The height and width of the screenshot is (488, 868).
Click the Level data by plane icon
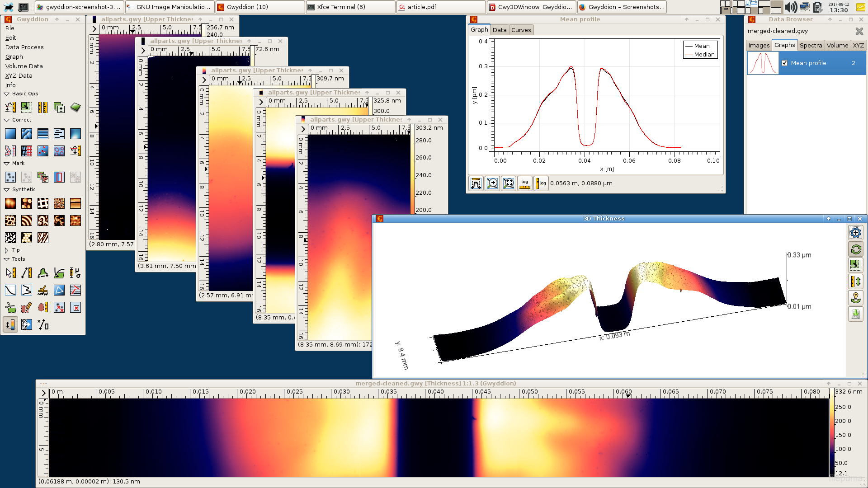click(10, 134)
